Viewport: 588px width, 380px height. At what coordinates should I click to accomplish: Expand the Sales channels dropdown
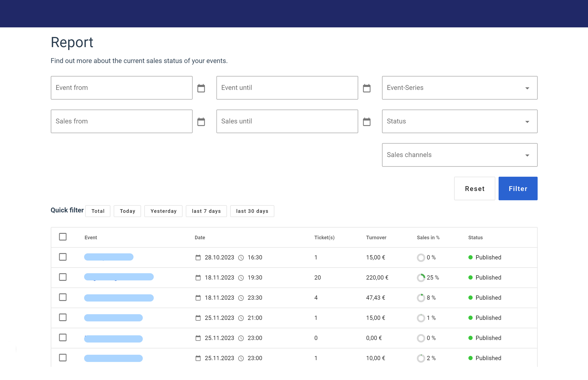click(459, 155)
